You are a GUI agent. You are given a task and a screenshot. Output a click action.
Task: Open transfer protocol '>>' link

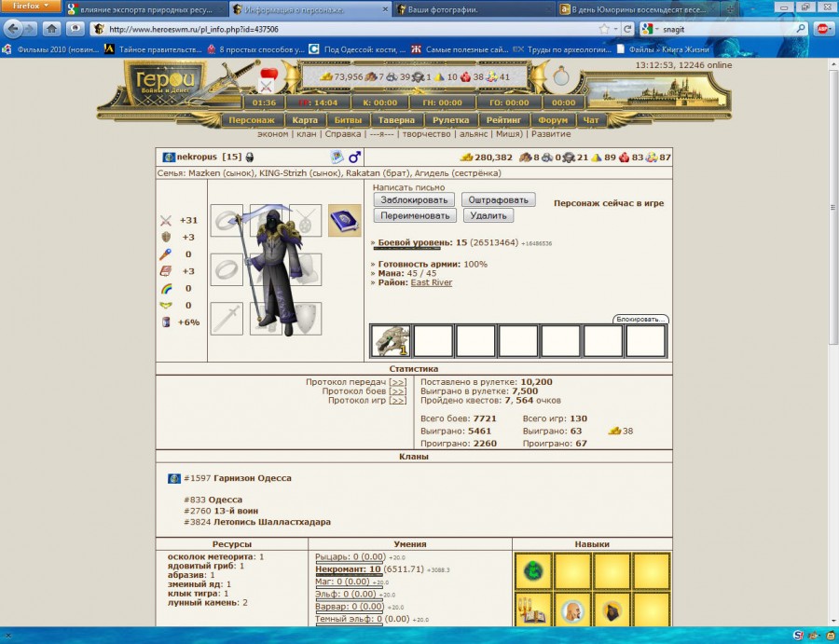pyautogui.click(x=397, y=382)
